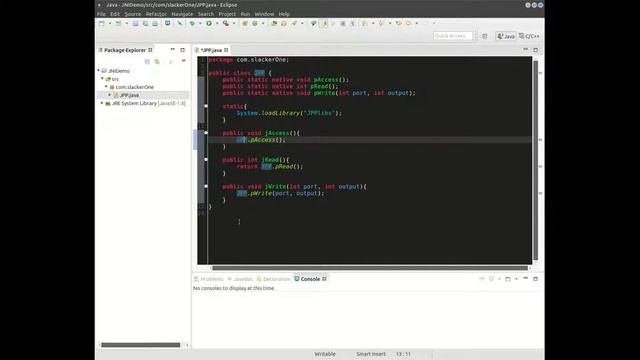The width and height of the screenshot is (640, 360).
Task: Click the Open Task toolbar icon
Action: click(284, 24)
